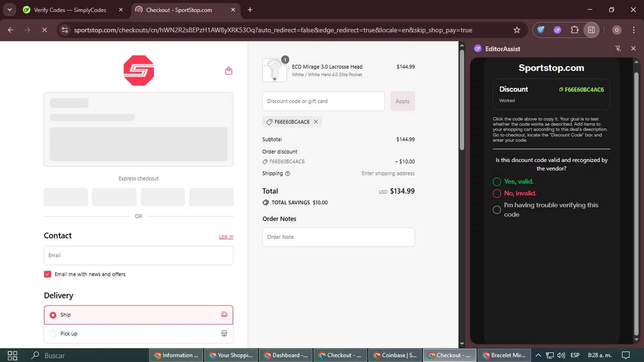Select the Ship delivery option

click(x=138, y=315)
